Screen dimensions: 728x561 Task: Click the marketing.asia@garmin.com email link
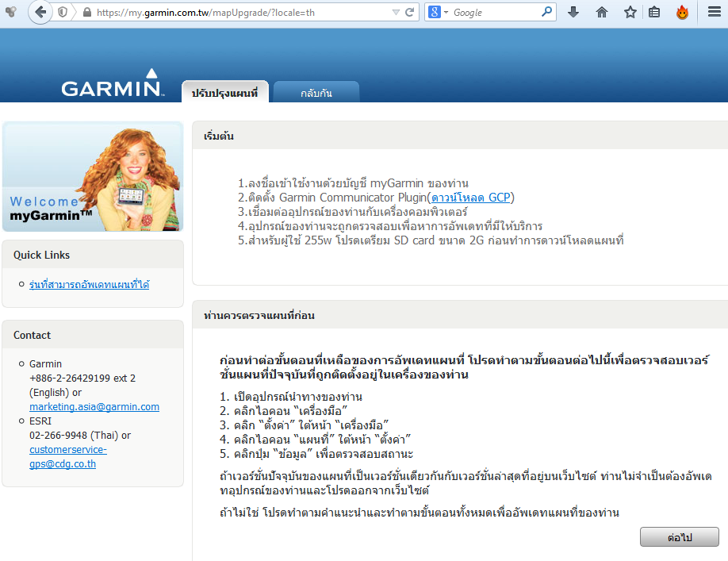(94, 407)
